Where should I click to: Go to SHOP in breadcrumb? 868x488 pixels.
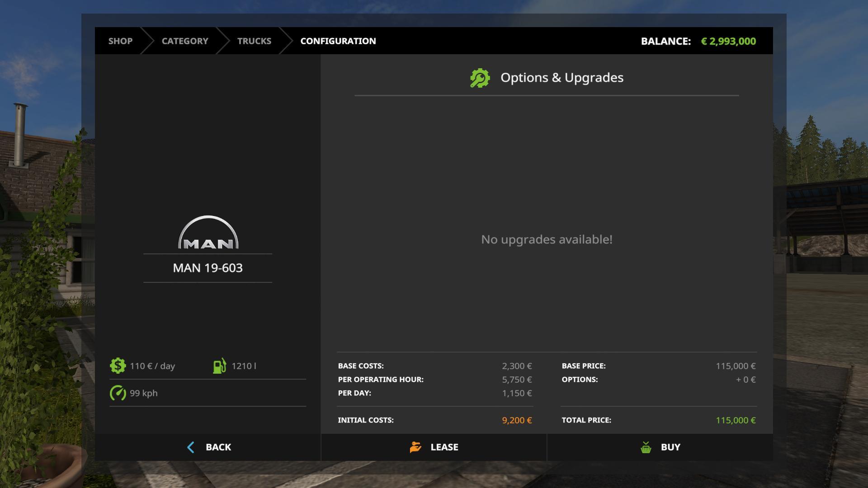(x=120, y=41)
